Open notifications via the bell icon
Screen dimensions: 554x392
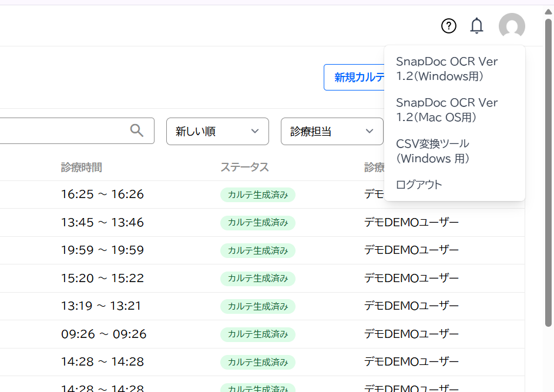(x=477, y=26)
